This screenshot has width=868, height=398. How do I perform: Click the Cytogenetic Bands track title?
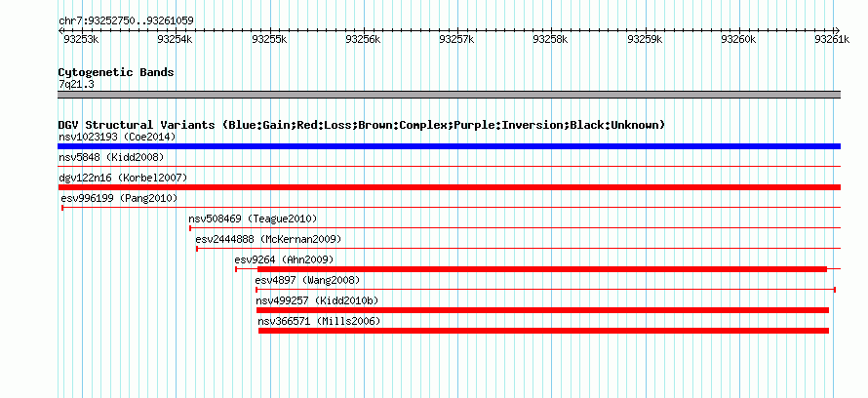click(x=116, y=72)
